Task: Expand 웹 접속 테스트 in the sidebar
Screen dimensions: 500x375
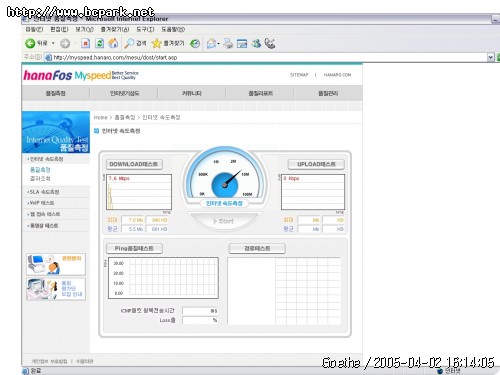Action: [44, 214]
